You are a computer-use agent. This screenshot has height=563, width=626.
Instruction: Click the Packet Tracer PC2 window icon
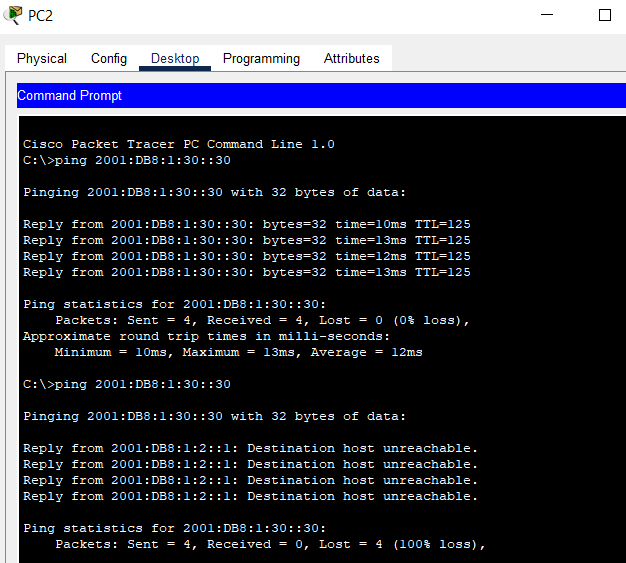pos(13,15)
